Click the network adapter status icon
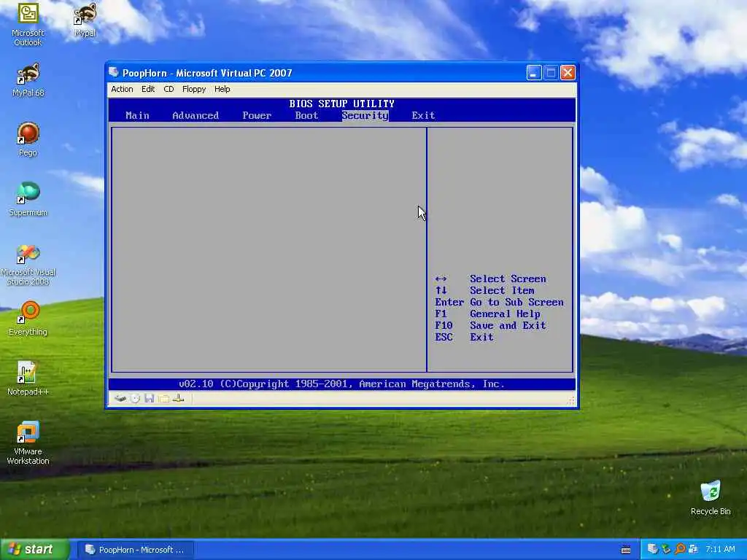747x560 pixels. [178, 398]
